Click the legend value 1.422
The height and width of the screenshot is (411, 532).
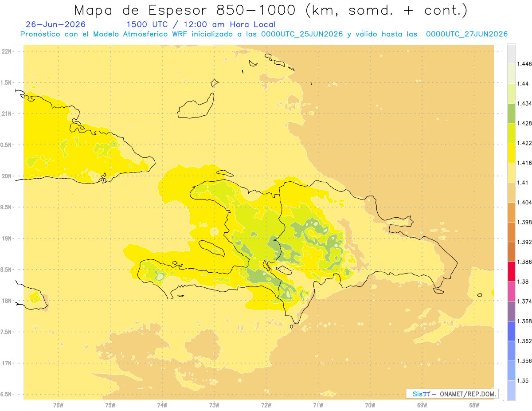click(524, 143)
